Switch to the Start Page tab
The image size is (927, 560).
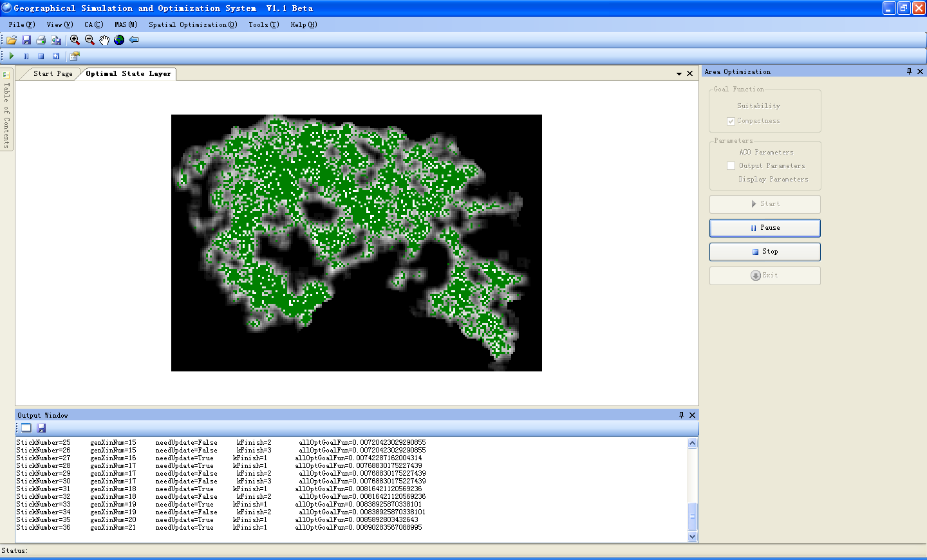click(53, 73)
